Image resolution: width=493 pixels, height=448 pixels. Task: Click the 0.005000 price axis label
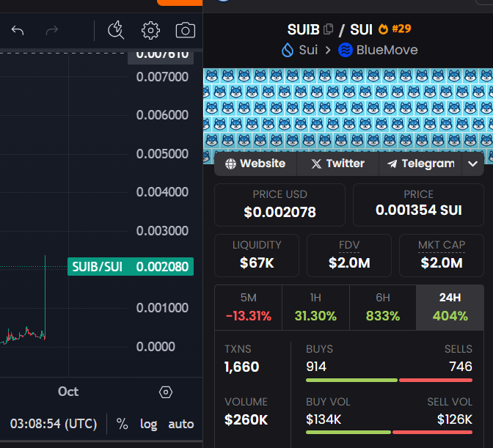(x=162, y=154)
